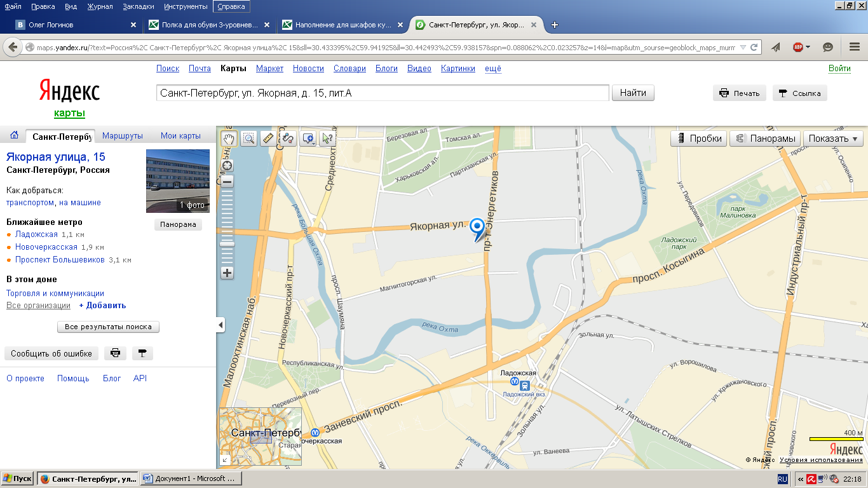
Task: Click the Яндекс logo
Action: [x=69, y=91]
